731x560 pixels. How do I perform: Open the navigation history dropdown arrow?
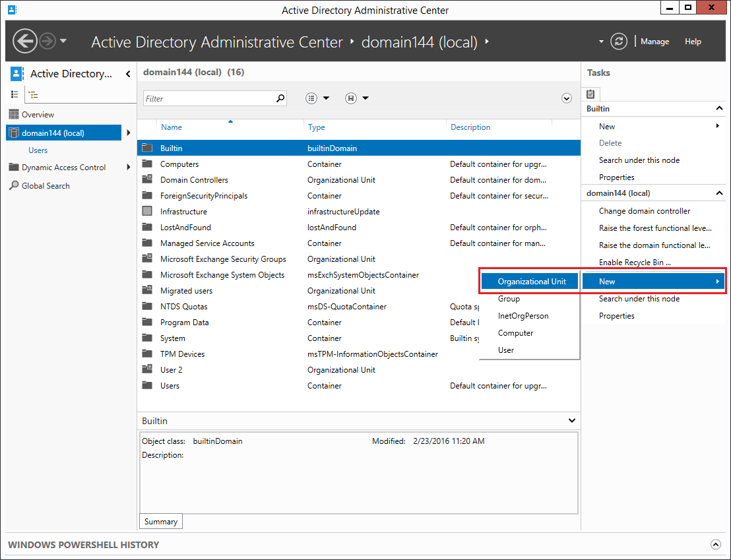[63, 41]
